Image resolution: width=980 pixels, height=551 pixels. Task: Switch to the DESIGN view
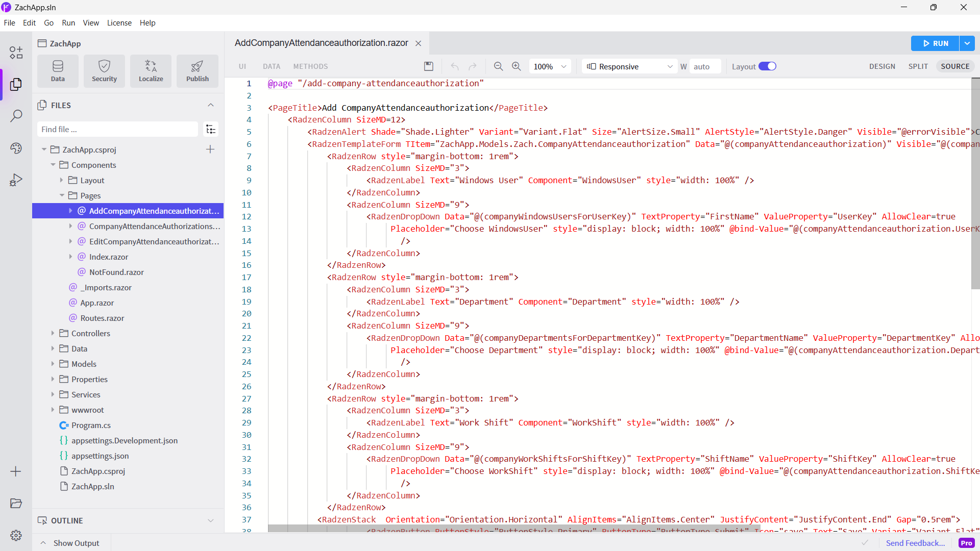(882, 66)
